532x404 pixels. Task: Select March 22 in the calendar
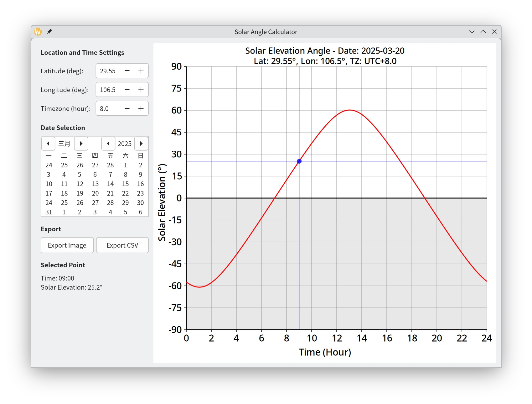pos(126,193)
